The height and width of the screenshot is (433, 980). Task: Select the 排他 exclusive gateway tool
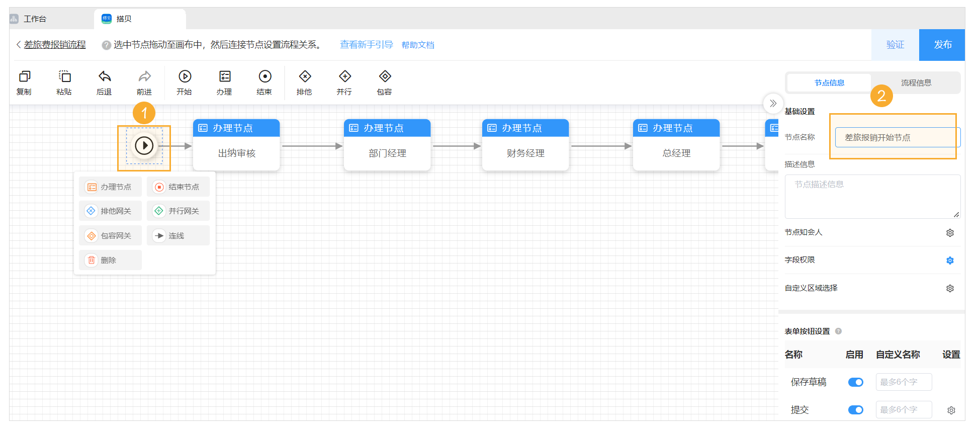305,82
